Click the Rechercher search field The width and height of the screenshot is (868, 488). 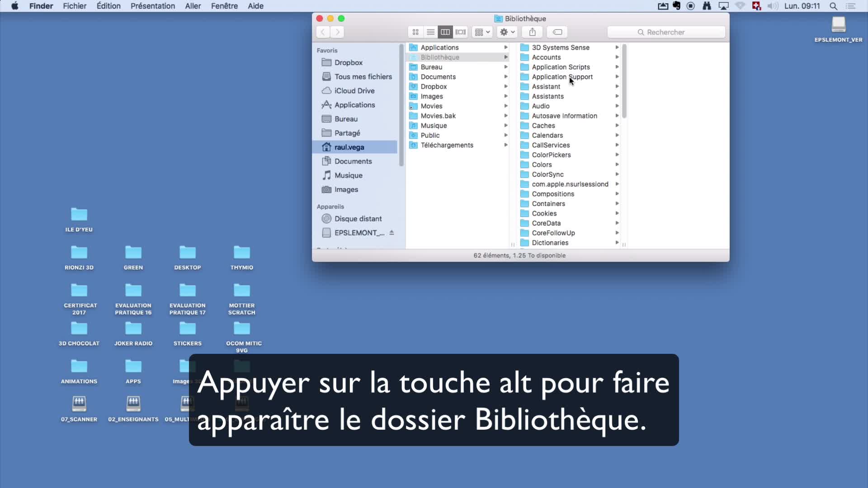[666, 32]
